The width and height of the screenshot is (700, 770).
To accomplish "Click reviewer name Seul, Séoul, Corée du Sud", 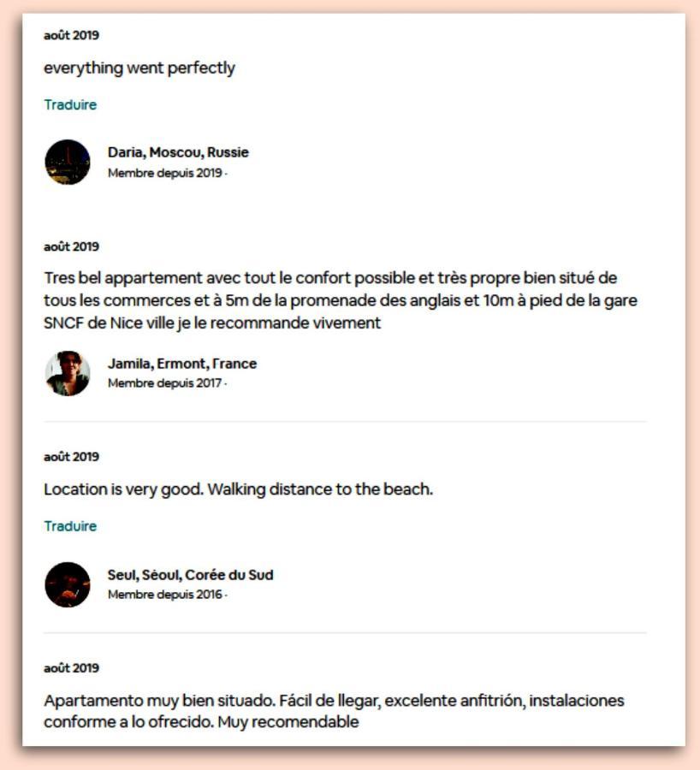I will 190,576.
